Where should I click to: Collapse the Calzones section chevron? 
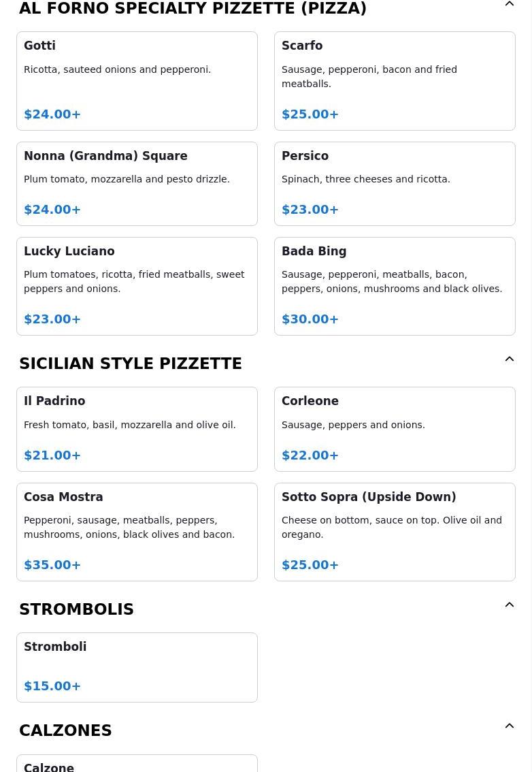pyautogui.click(x=509, y=726)
